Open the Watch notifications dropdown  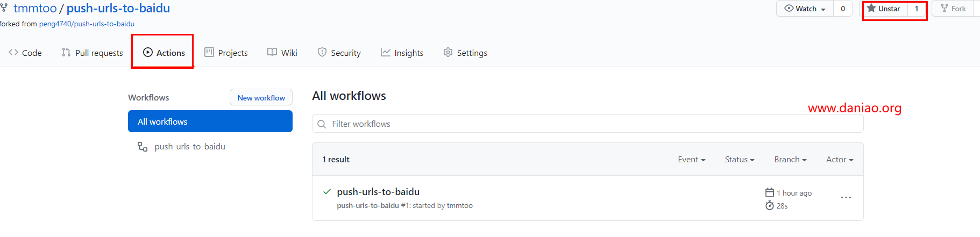point(805,9)
